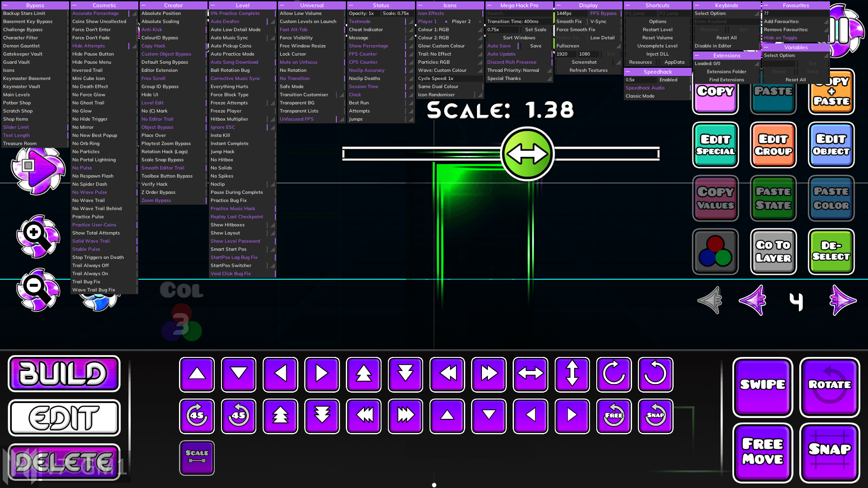
Task: Click the Copy Values button
Action: click(x=715, y=198)
